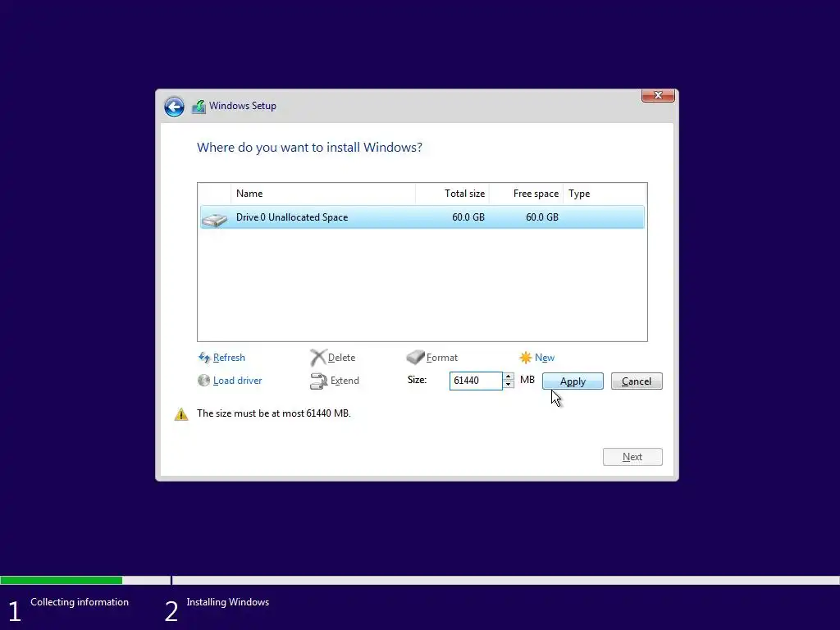Click the green installation progress bar
The height and width of the screenshot is (630, 840).
point(61,580)
